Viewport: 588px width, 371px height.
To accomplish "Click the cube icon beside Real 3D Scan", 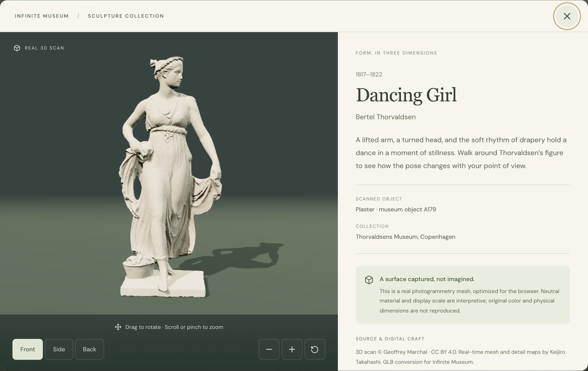I will (17, 48).
